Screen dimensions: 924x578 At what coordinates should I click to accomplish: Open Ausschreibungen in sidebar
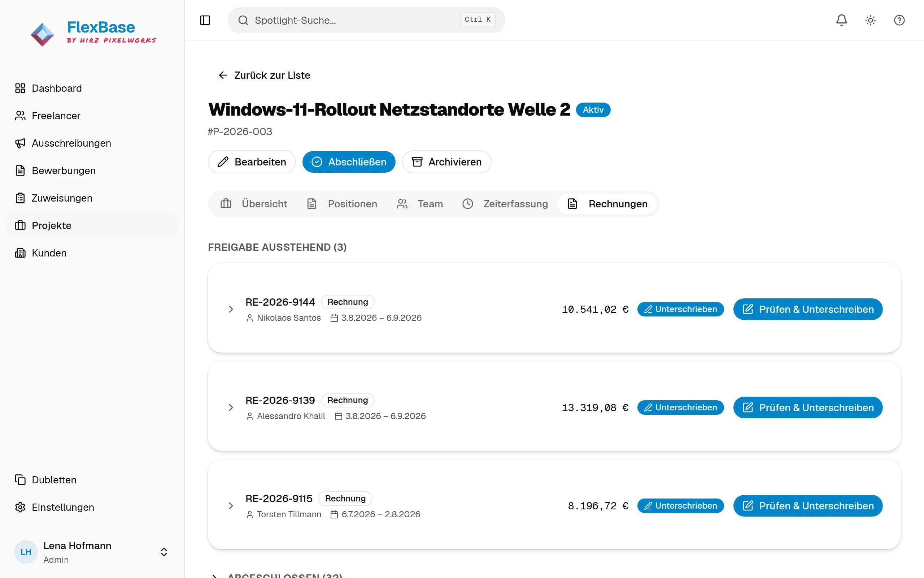92,143
